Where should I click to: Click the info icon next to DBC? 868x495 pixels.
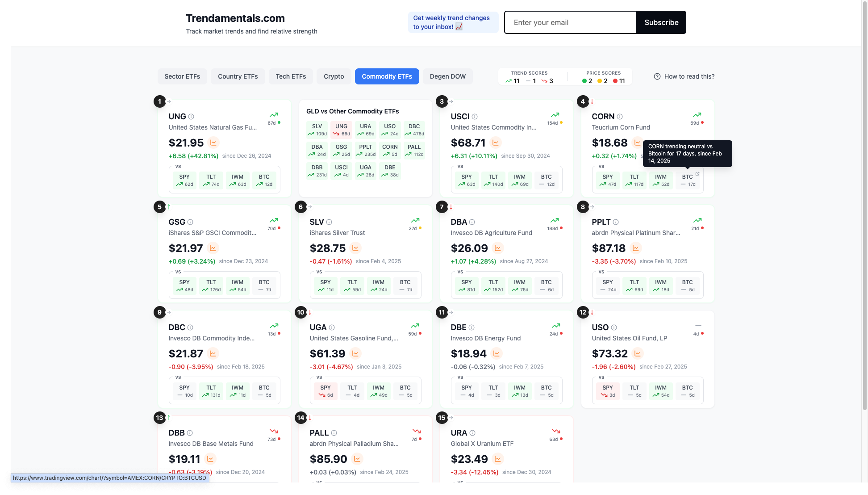click(190, 327)
